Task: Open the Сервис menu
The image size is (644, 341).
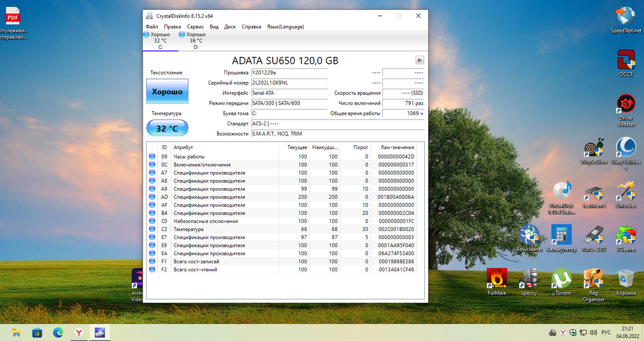Action: (x=195, y=27)
